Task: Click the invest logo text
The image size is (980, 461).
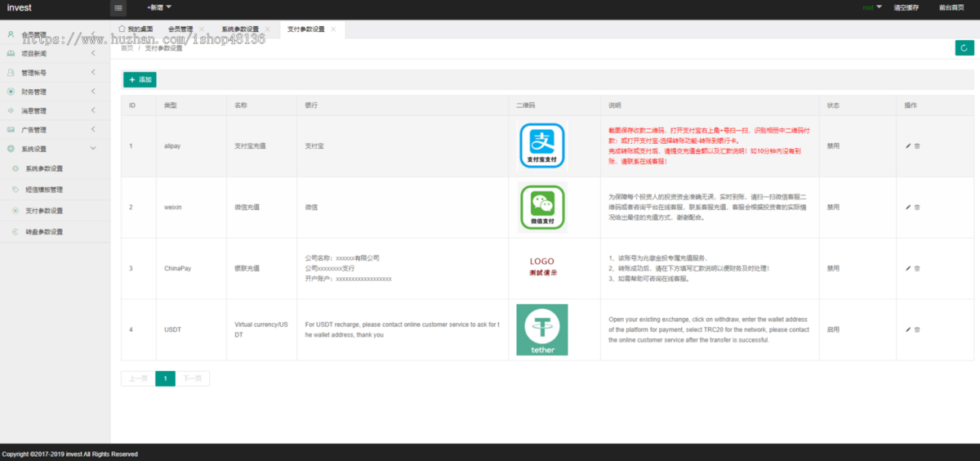Action: pos(20,7)
